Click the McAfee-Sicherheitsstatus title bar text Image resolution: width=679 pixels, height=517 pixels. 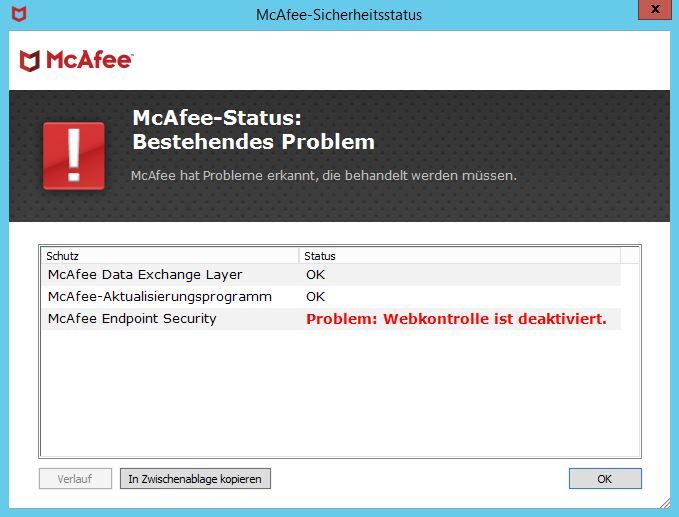pos(339,15)
